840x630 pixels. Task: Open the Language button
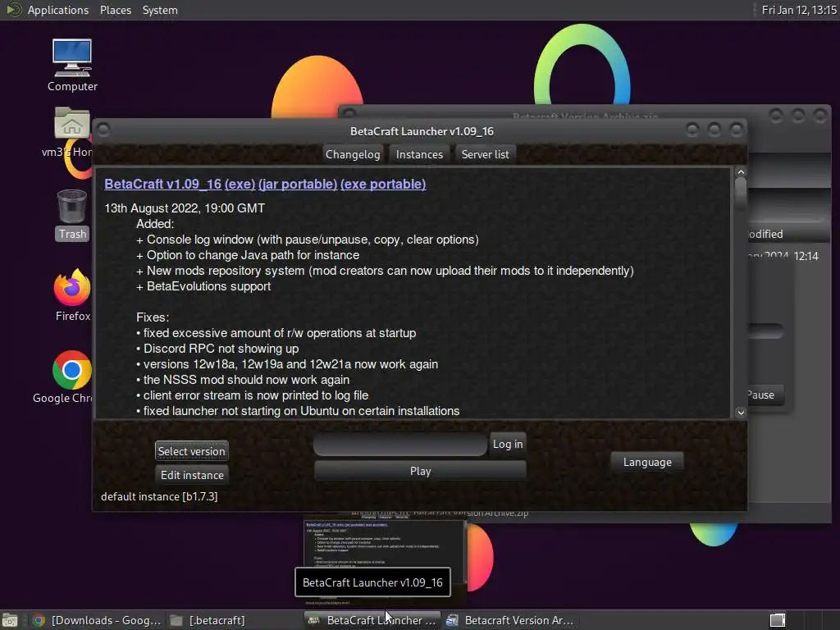pyautogui.click(x=646, y=463)
